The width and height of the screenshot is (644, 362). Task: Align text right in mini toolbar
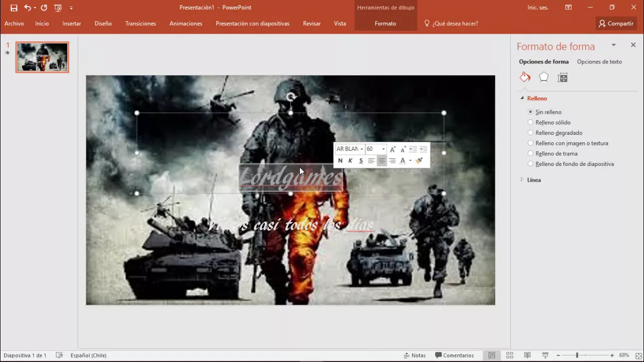[392, 161]
